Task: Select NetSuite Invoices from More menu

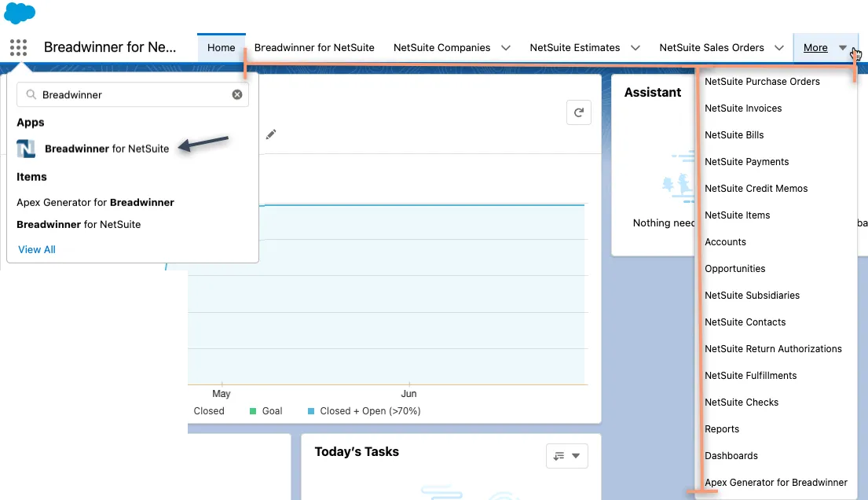Action: tap(743, 108)
